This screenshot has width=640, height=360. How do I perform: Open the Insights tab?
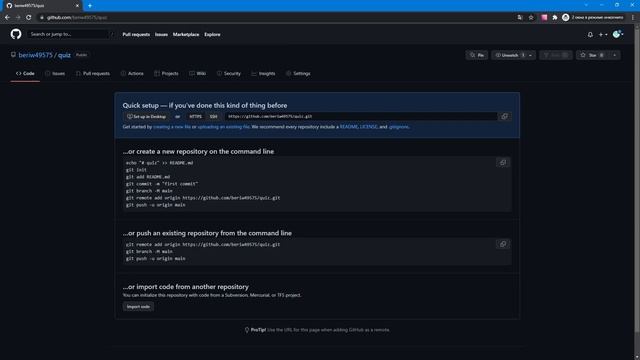click(263, 73)
